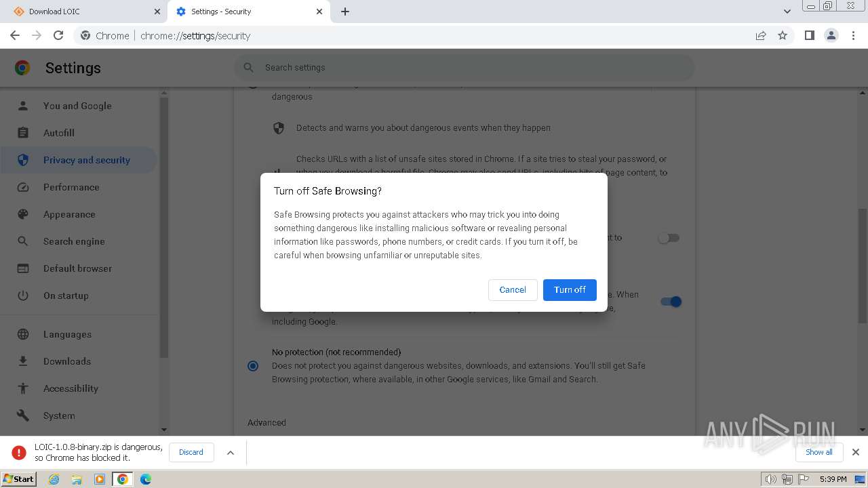
Task: Cancel the Safe Browsing dialog
Action: (x=513, y=289)
